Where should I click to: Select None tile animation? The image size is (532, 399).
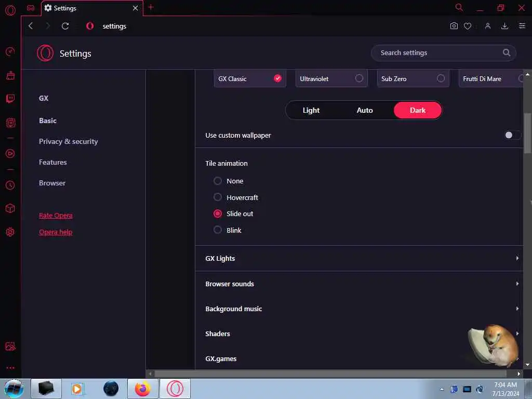218,181
